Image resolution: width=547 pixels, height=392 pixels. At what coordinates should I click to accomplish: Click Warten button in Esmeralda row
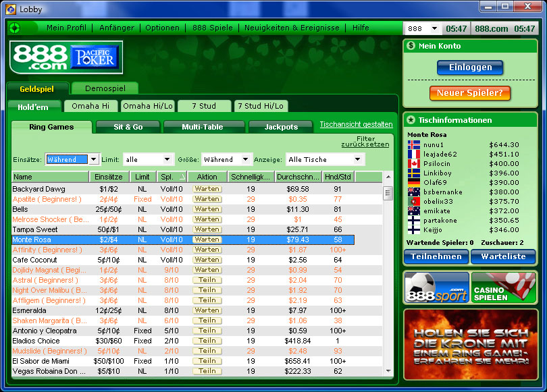[x=207, y=310]
